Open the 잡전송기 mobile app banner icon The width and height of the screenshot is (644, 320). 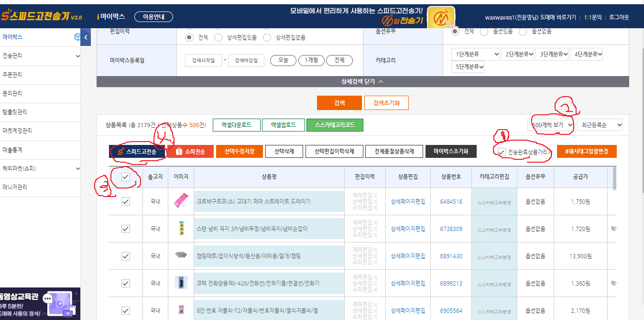441,19
